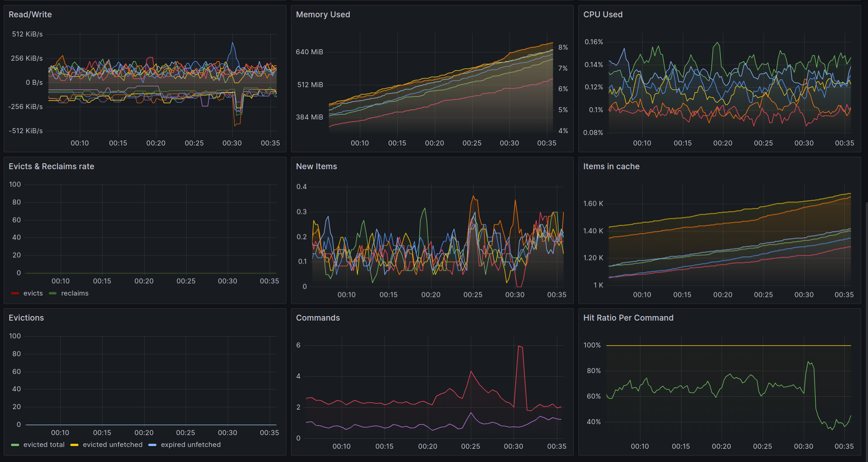Toggle the evicted total legend label
868x462 pixels.
(x=44, y=445)
